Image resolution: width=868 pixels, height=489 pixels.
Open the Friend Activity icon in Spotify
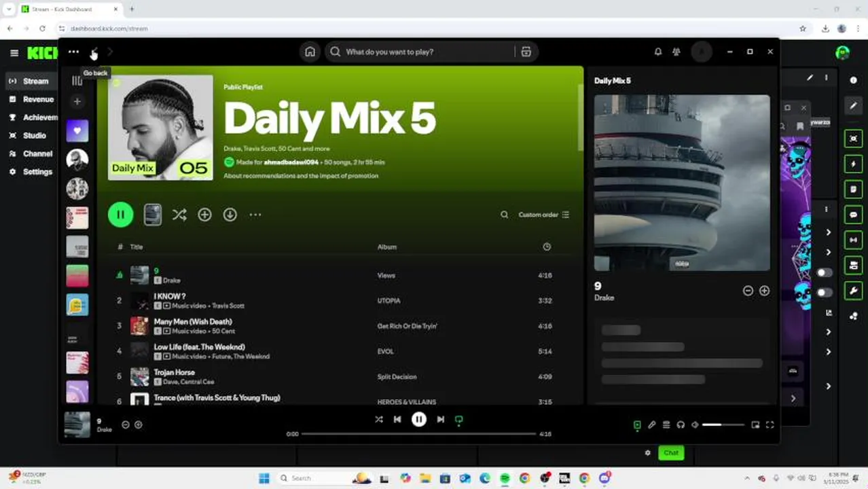tap(676, 52)
